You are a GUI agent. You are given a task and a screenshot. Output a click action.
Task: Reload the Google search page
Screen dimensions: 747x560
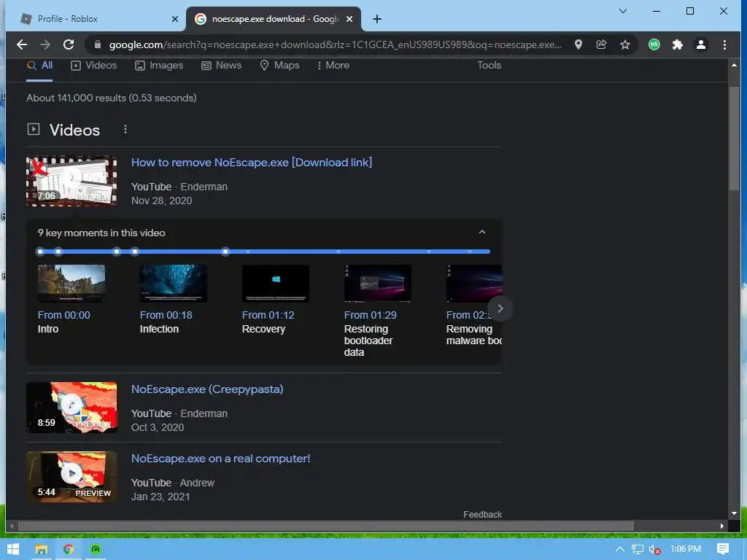[x=69, y=44]
